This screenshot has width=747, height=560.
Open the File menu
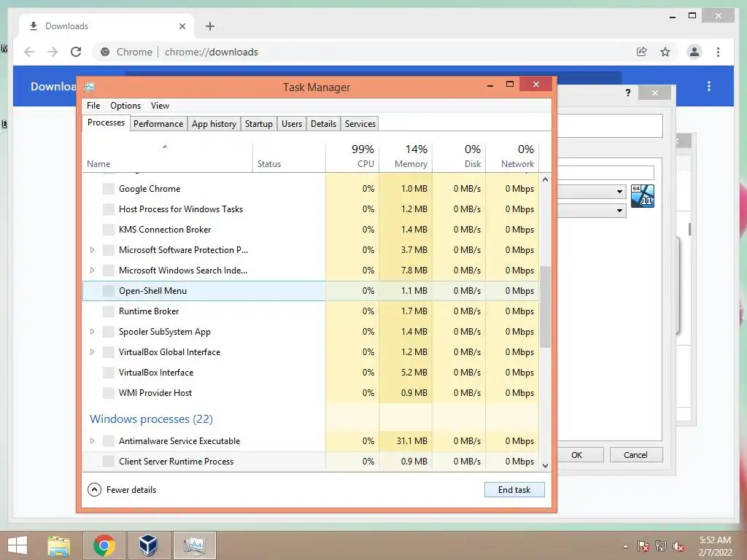click(x=93, y=106)
